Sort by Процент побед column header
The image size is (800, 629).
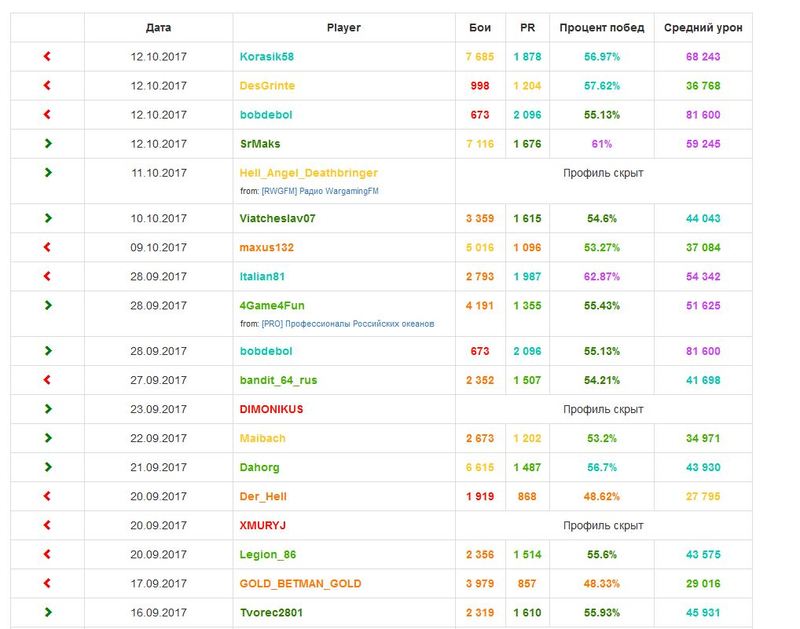coord(602,28)
